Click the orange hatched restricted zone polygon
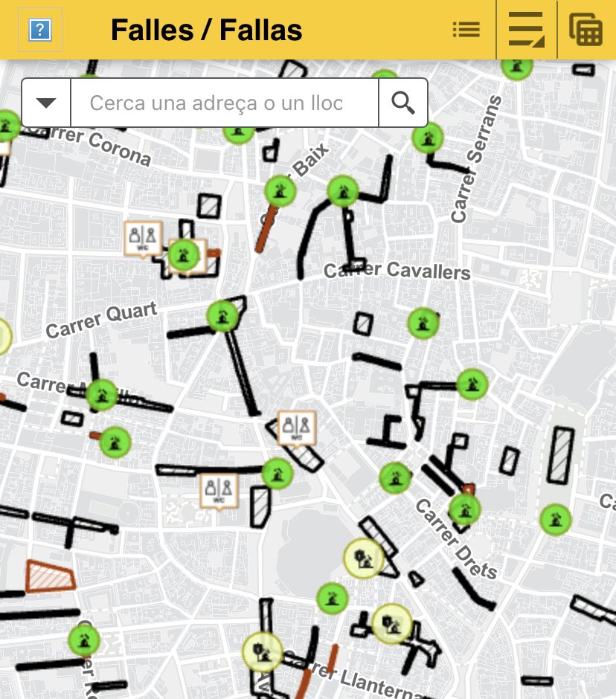616x699 pixels. click(50, 576)
